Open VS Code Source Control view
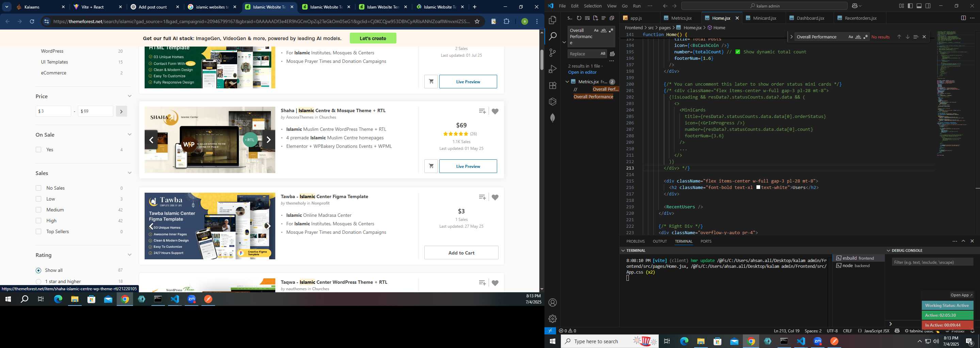The width and height of the screenshot is (980, 348). click(x=552, y=53)
